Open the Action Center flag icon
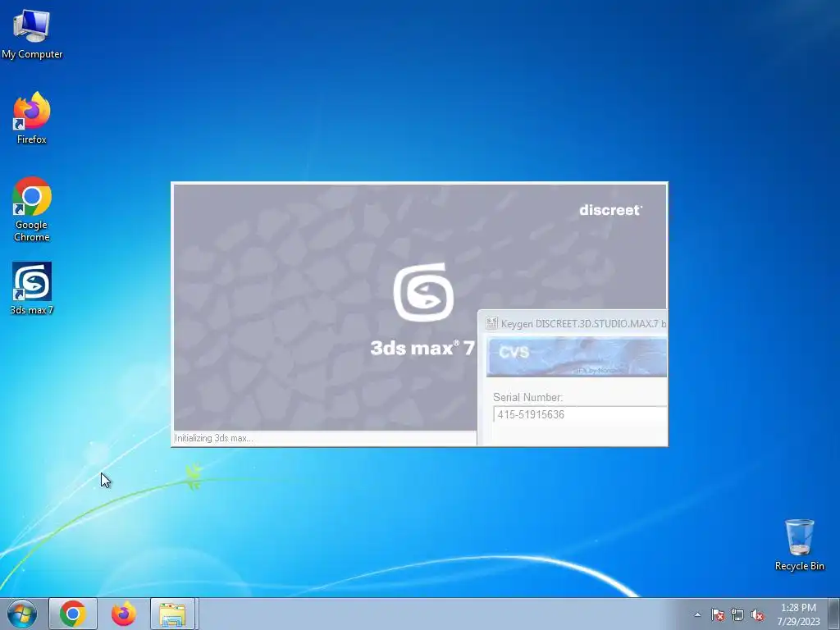The width and height of the screenshot is (840, 630). pyautogui.click(x=718, y=614)
